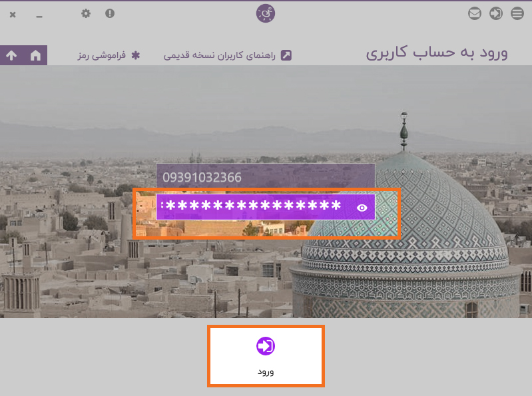Close the application window

click(13, 15)
